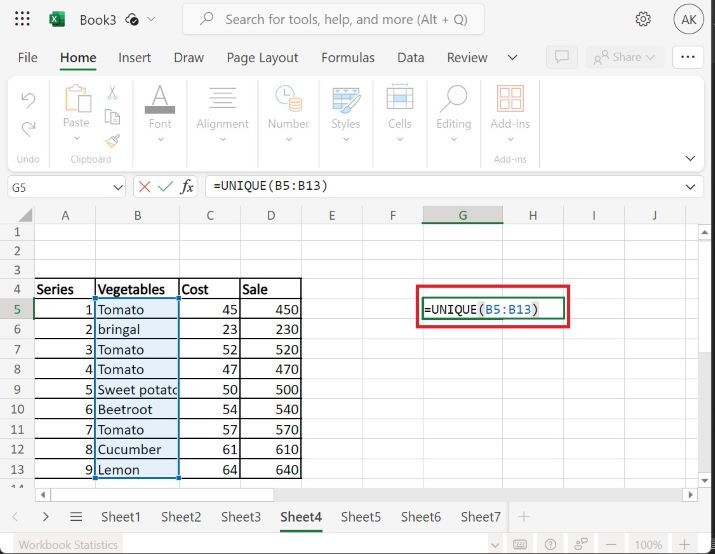Screen dimensions: 715x554
Task: Open the Share dropdown
Action: pos(624,57)
